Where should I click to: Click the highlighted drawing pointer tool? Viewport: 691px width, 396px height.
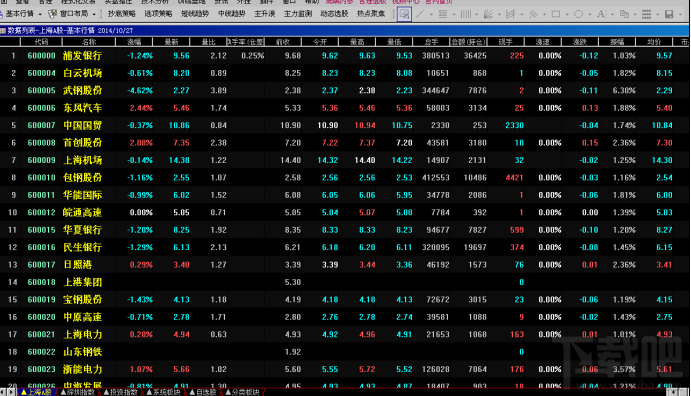tap(404, 14)
